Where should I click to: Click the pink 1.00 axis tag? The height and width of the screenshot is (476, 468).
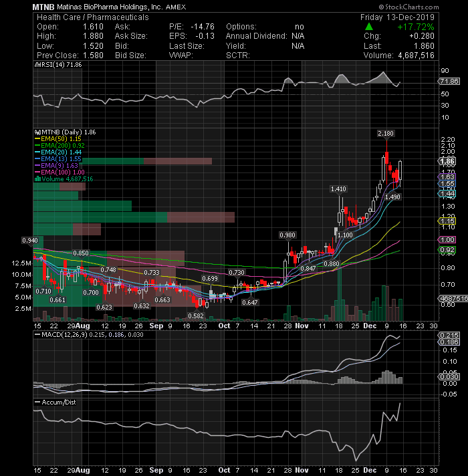447,240
